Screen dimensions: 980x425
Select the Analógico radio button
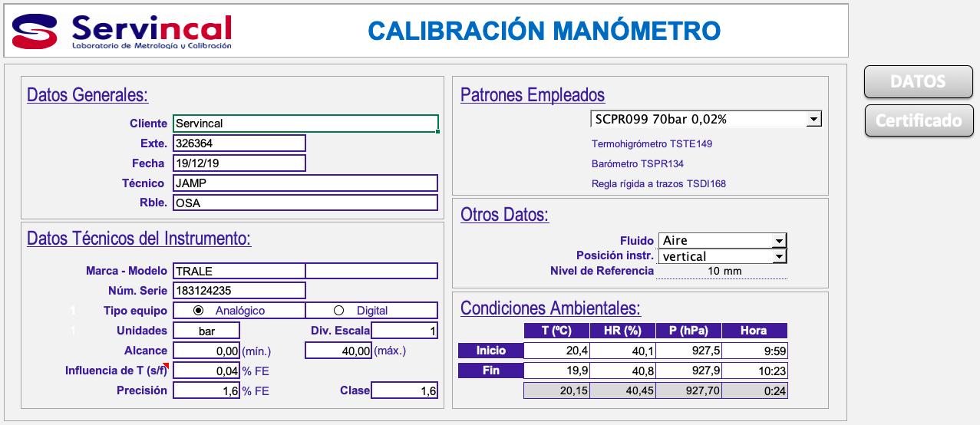[199, 311]
